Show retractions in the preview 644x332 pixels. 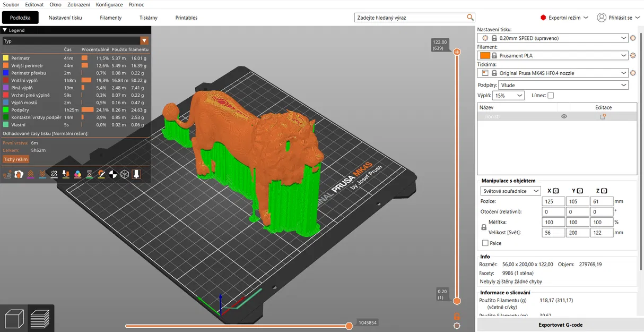(30, 174)
